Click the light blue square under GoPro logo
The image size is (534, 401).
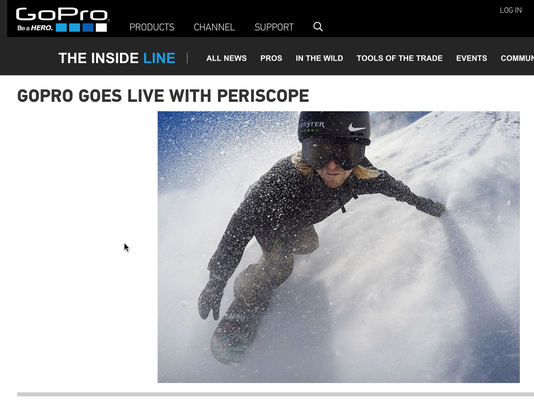[61, 28]
